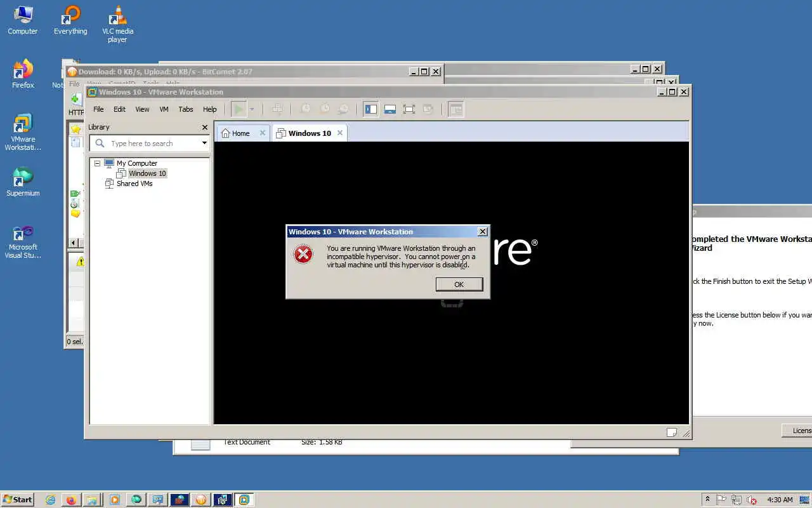The width and height of the screenshot is (812, 508).
Task: Click the setup installer taskbar button
Action: 223,500
